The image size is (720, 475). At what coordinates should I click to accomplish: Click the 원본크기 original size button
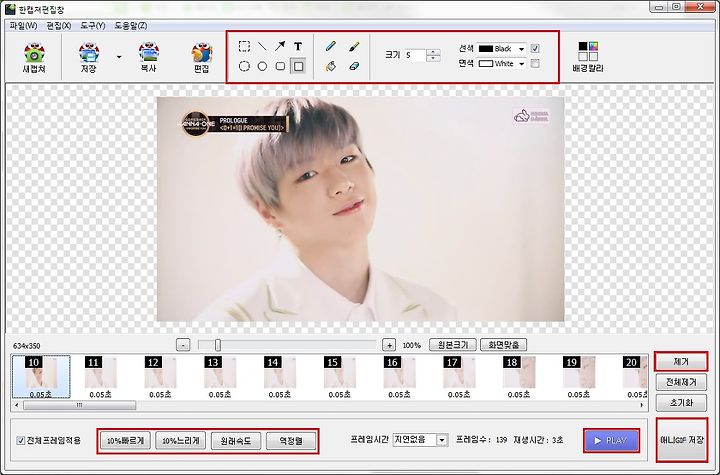point(452,345)
